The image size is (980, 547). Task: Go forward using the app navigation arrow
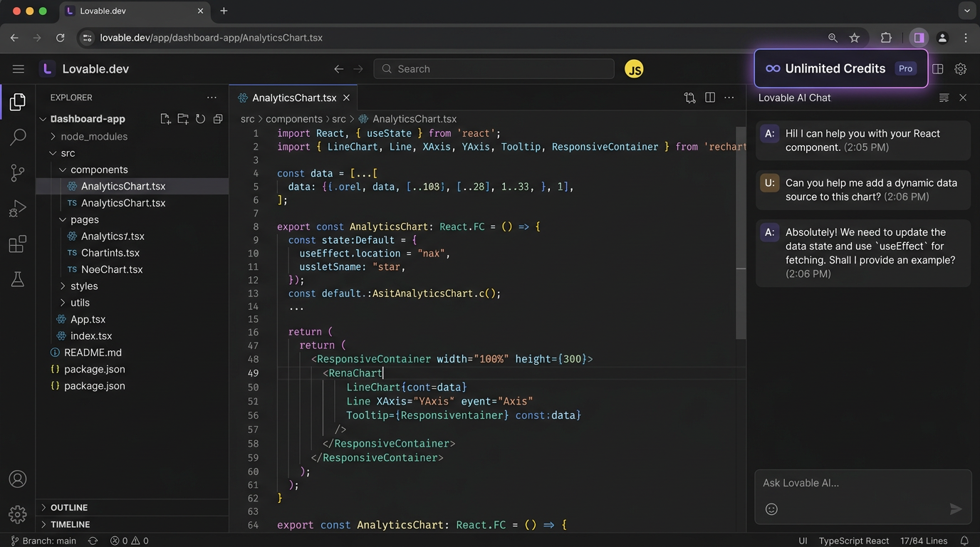click(358, 69)
